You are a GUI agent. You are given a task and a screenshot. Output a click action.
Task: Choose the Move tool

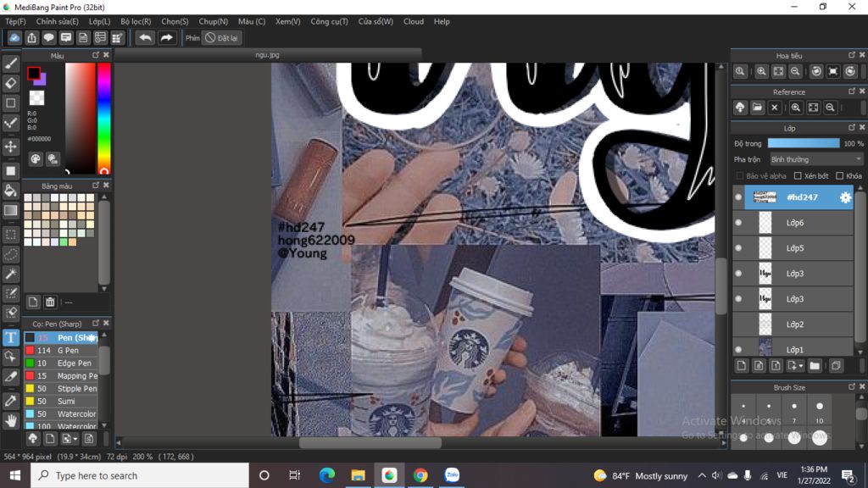(10, 147)
